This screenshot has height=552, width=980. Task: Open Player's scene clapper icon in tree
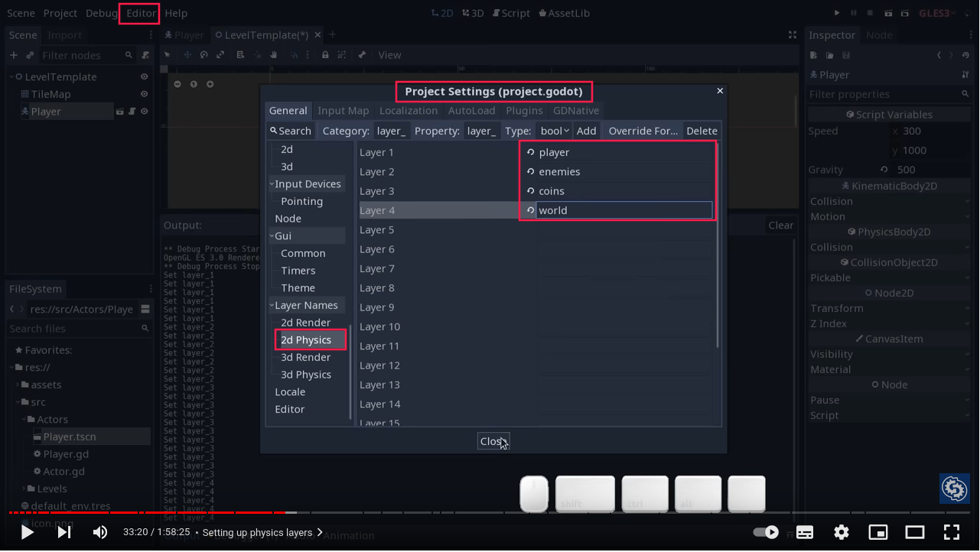[120, 112]
